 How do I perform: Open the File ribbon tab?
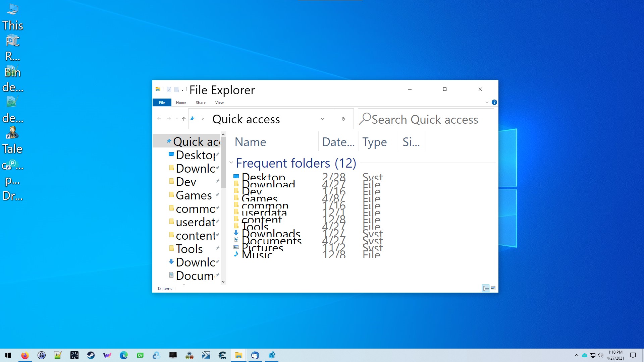pos(162,103)
